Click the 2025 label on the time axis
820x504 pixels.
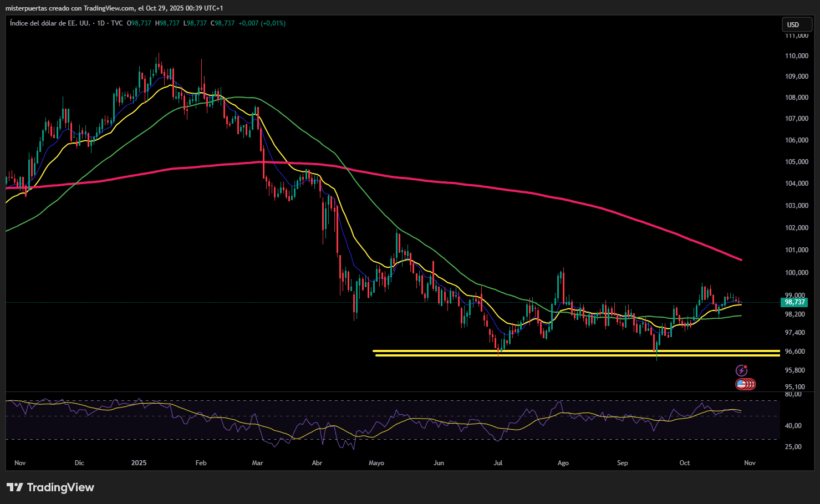(139, 463)
